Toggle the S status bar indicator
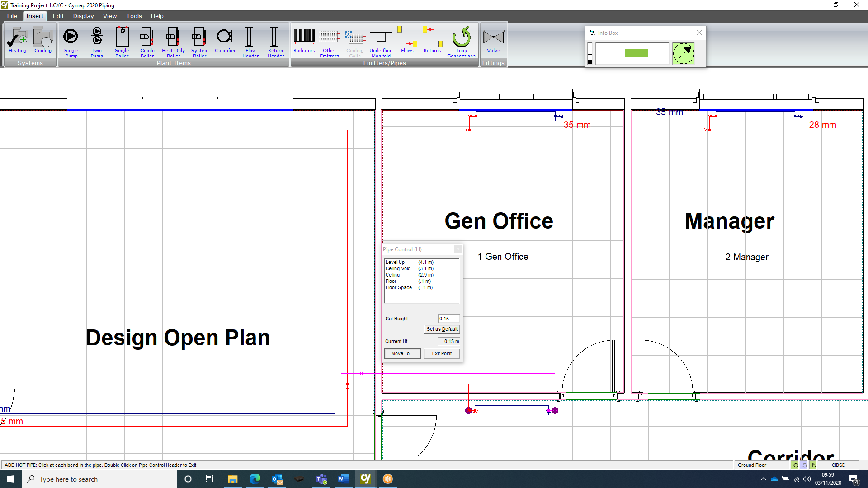This screenshot has height=488, width=868. pyautogui.click(x=805, y=465)
